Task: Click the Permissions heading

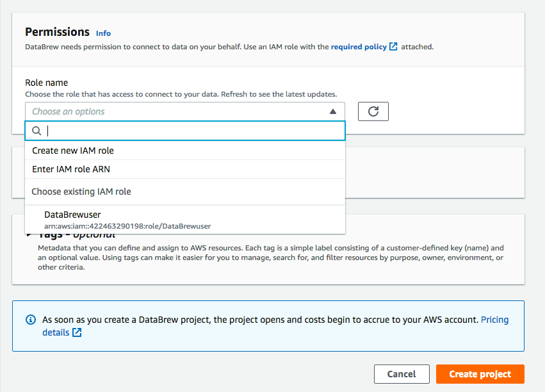Action: 58,32
